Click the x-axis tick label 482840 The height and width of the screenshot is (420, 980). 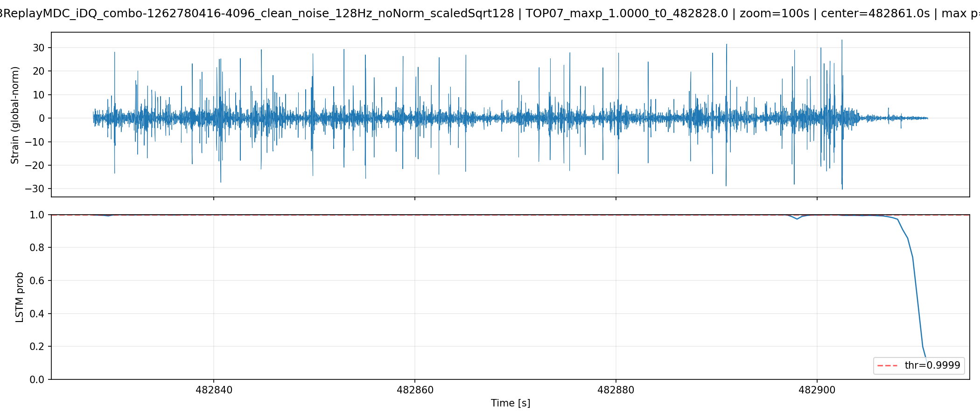point(214,390)
